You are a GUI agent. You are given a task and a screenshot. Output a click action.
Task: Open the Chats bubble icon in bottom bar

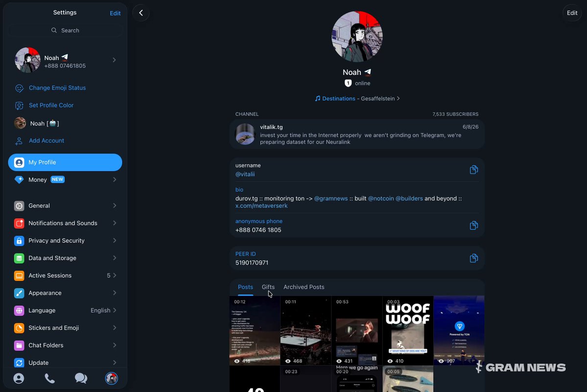(81, 378)
